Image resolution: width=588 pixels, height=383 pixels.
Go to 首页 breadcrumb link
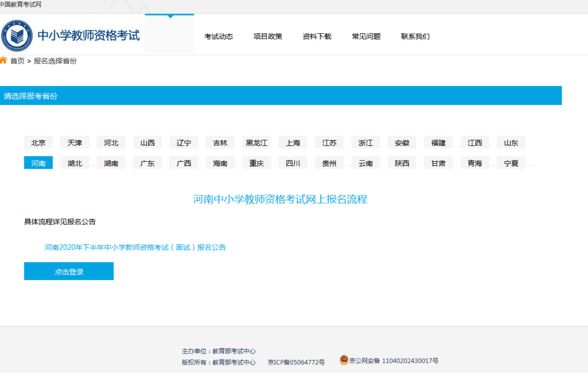coord(17,61)
